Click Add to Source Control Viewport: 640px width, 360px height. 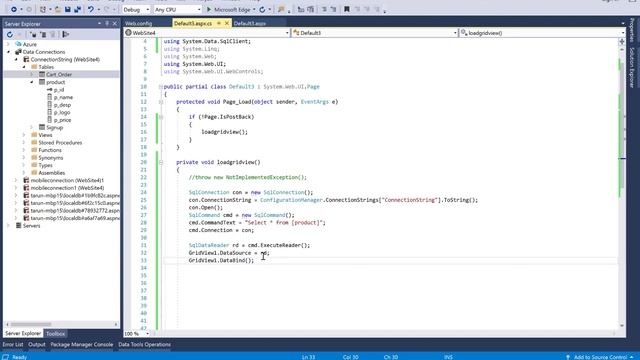click(x=599, y=357)
